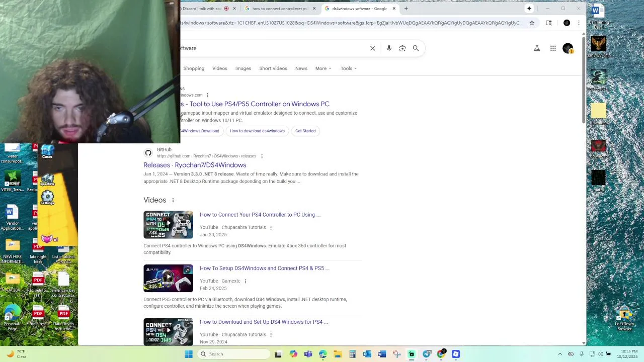Open Chrome three-dot menu
Image resolution: width=644 pixels, height=362 pixels.
pos(579,23)
